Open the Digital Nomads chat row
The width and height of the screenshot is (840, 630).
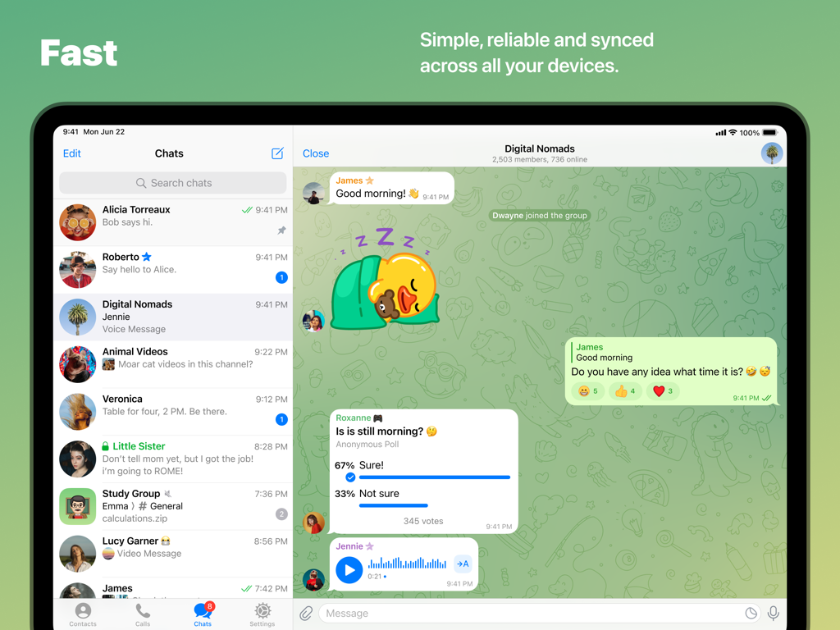173,317
